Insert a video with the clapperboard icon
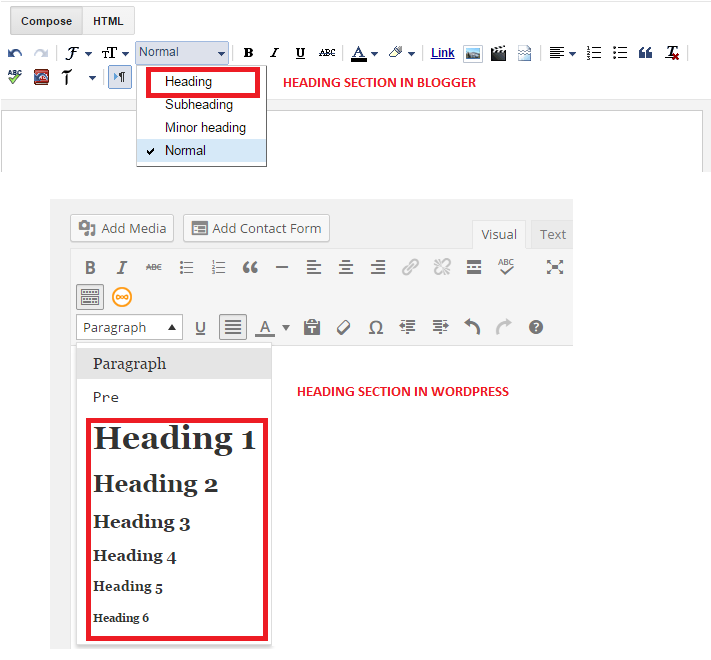Screen dimensions: 711x660 pyautogui.click(x=498, y=53)
